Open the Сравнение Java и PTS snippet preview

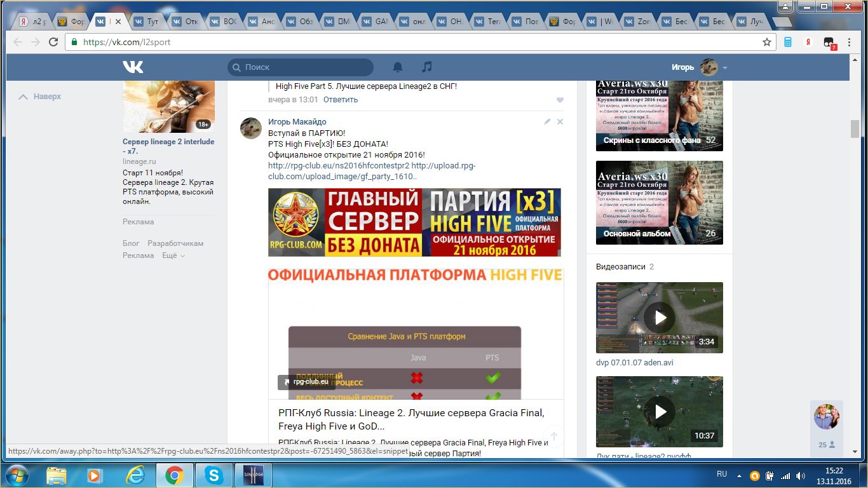click(x=416, y=334)
